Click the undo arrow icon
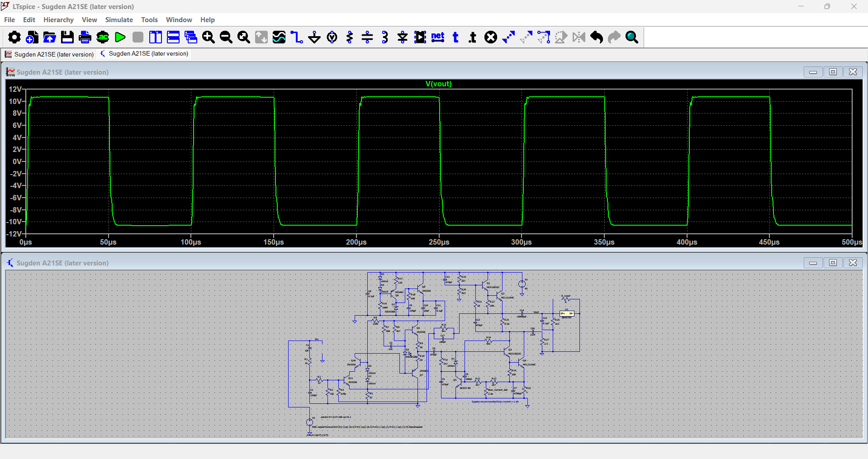The height and width of the screenshot is (459, 868). click(x=597, y=37)
